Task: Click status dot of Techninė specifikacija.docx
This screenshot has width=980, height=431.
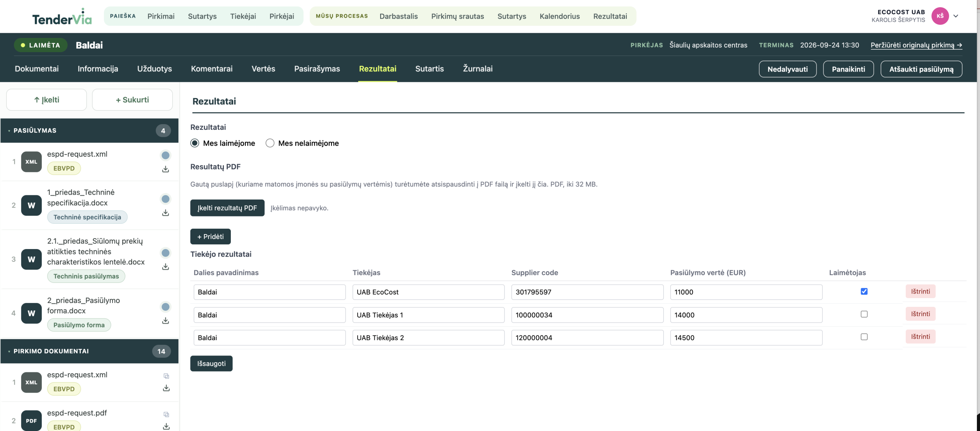Action: point(165,199)
